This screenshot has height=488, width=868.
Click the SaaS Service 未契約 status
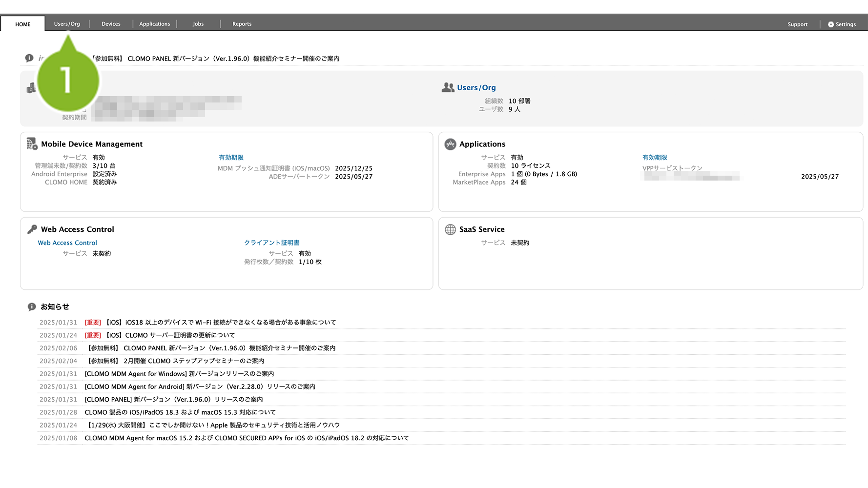[x=520, y=243]
